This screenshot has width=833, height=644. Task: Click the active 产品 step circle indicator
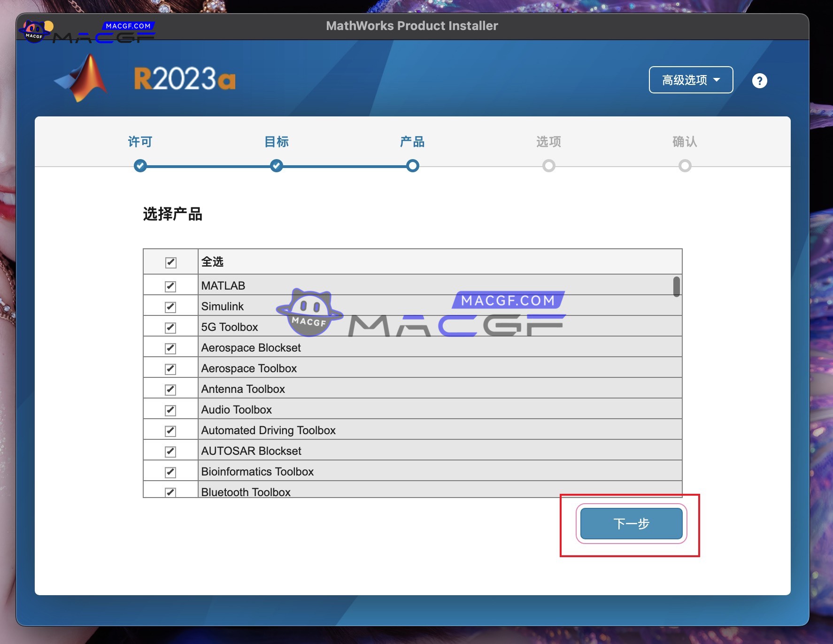412,166
